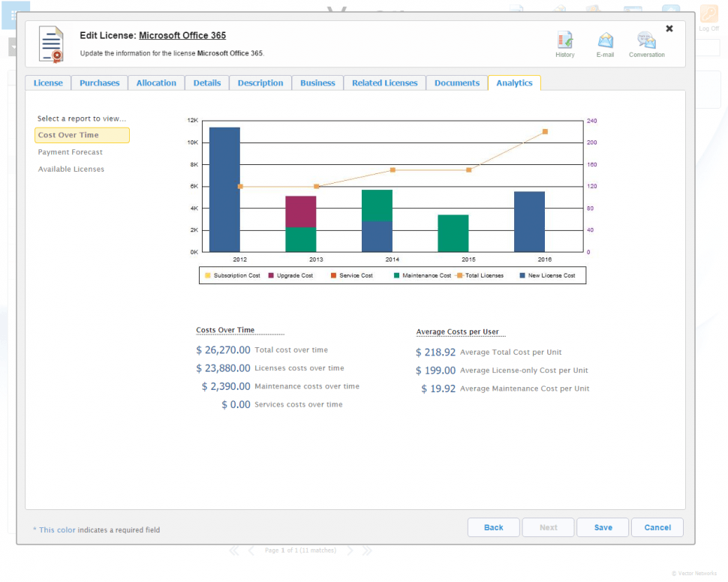Click the 2013 Upgrade Cost bar segment

tap(301, 211)
